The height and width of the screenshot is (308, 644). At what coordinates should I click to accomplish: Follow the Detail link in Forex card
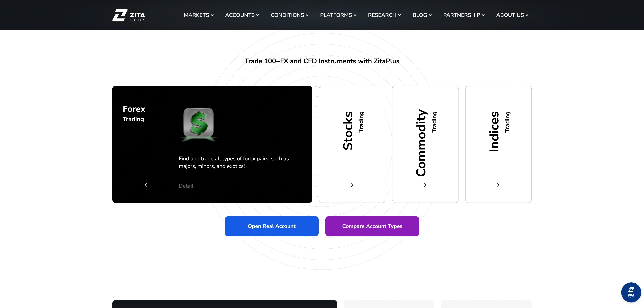pos(186,186)
